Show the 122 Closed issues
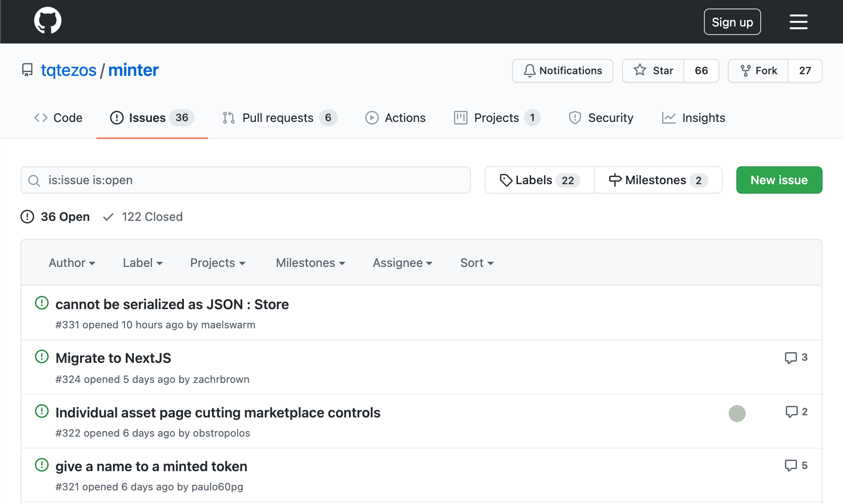 coord(143,217)
